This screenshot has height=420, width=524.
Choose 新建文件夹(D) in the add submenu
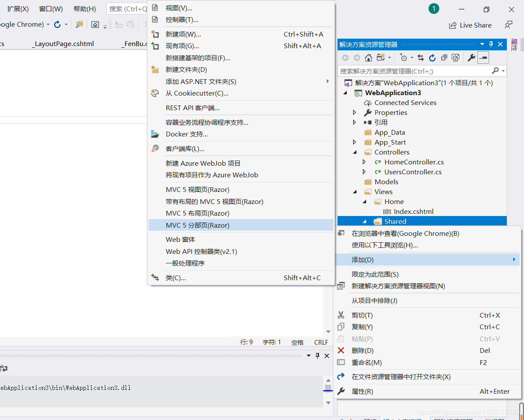tap(241, 70)
